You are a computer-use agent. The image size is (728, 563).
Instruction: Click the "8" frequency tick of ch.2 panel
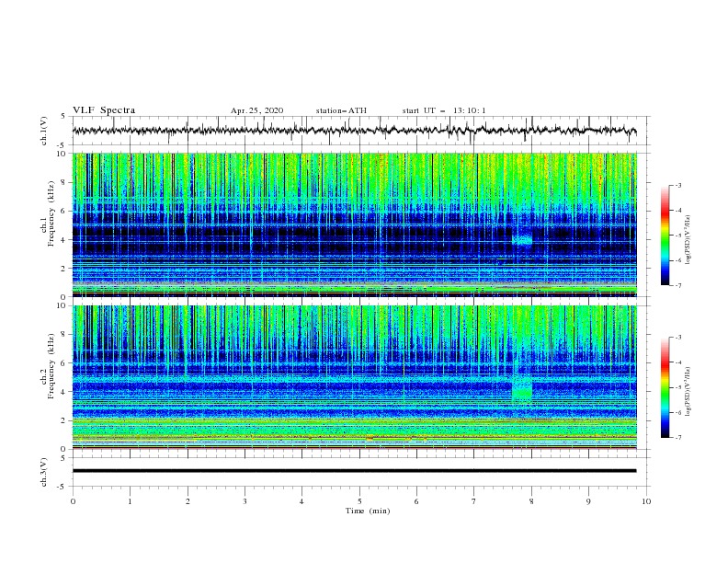click(x=65, y=334)
